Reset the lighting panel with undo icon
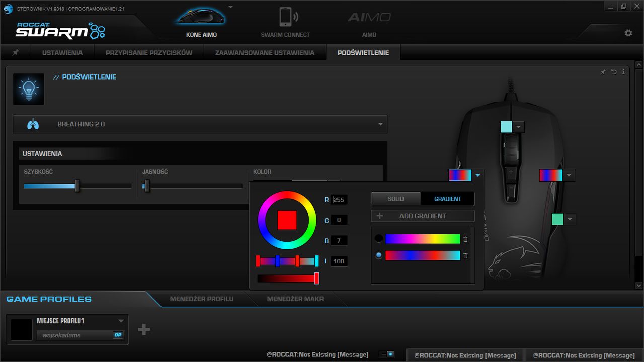Image resolution: width=644 pixels, height=362 pixels. 614,72
